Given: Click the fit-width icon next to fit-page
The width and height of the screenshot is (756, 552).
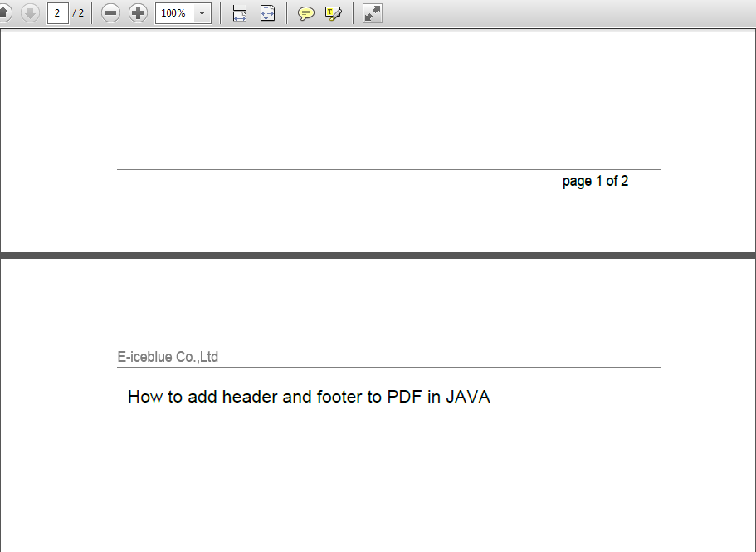Looking at the screenshot, I should tap(239, 13).
